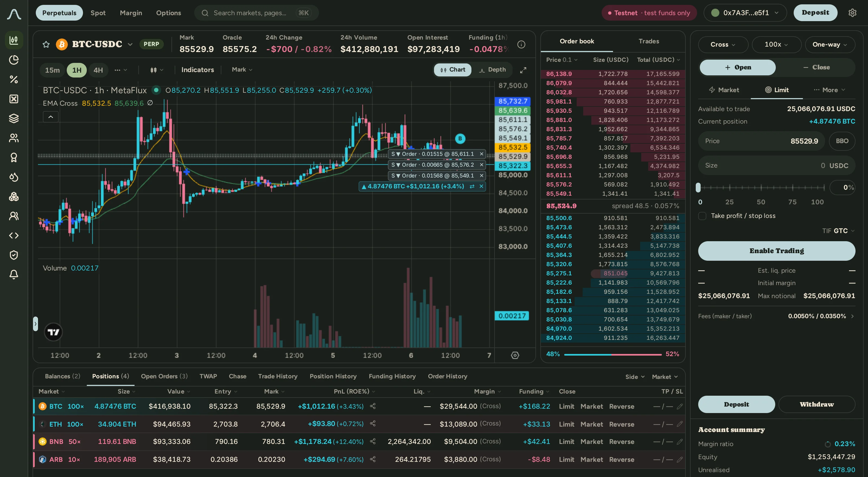Reverse the position using the chart label swap icon

[472, 186]
